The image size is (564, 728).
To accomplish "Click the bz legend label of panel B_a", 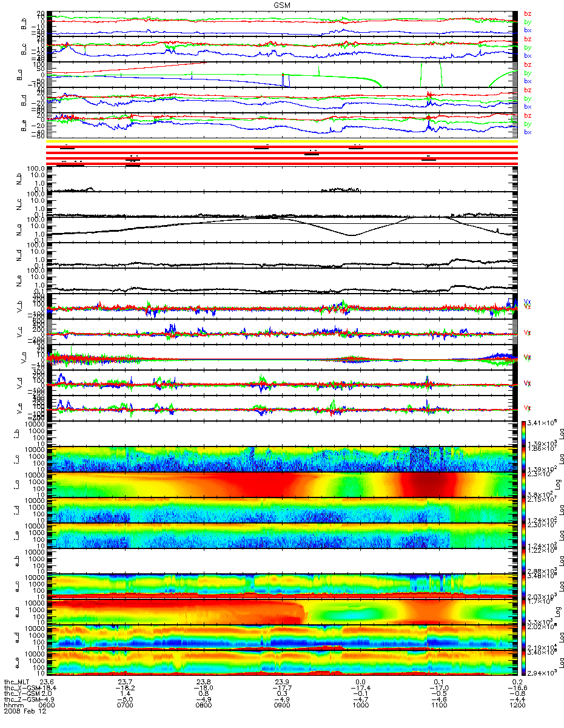I will [528, 64].
